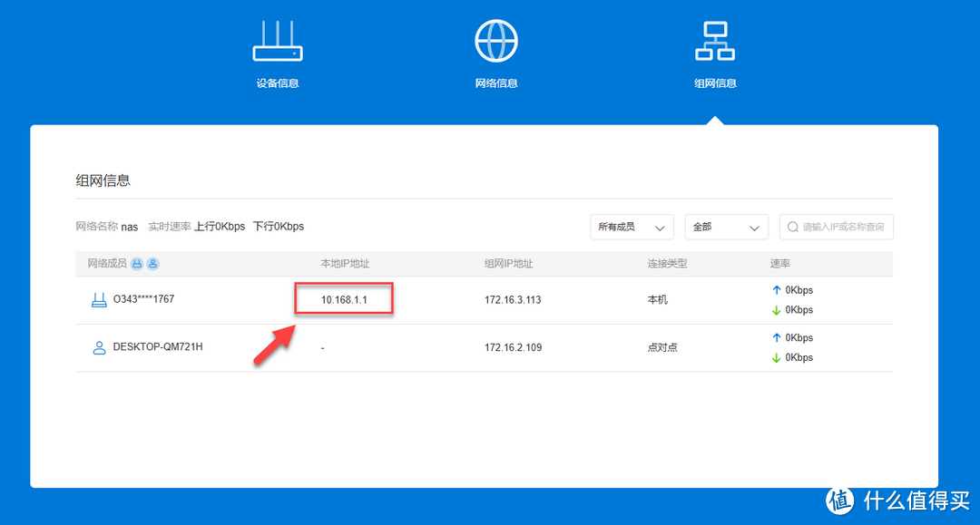Open the 所有成员 dropdown
The width and height of the screenshot is (980, 525).
tap(632, 228)
